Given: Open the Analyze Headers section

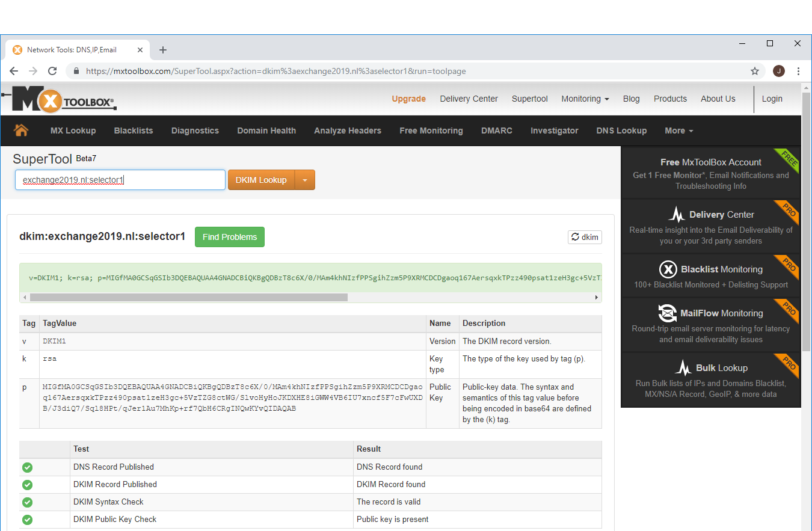Looking at the screenshot, I should click(348, 130).
